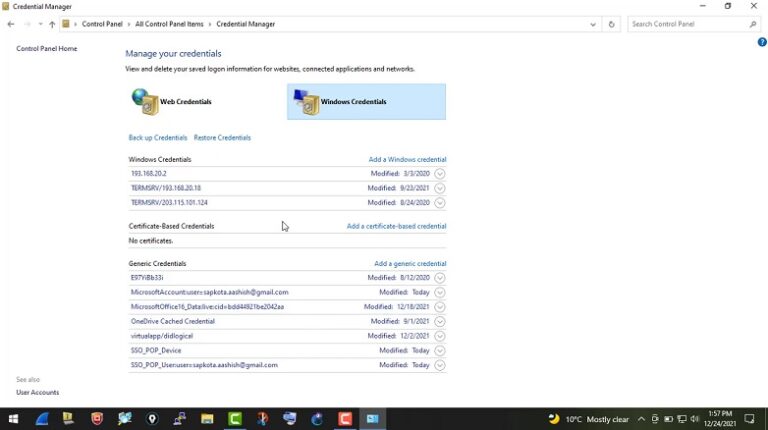The image size is (768, 430).
Task: Click the blue Help question mark icon
Action: (762, 42)
